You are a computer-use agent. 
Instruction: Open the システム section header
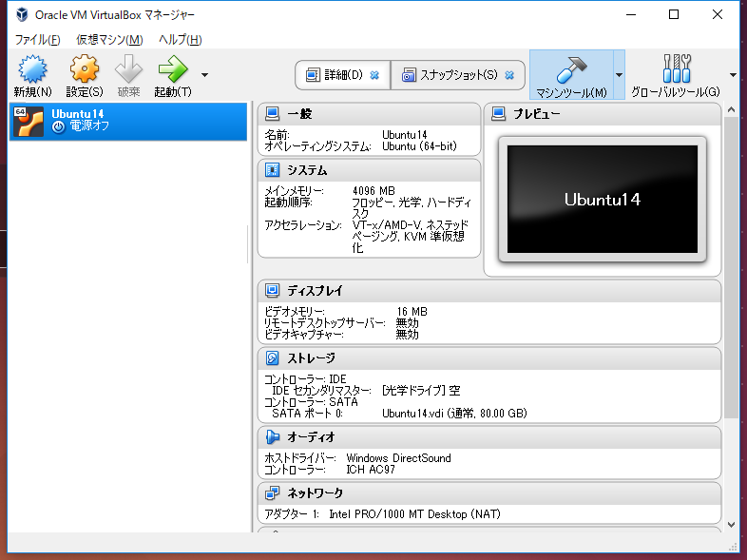click(369, 170)
